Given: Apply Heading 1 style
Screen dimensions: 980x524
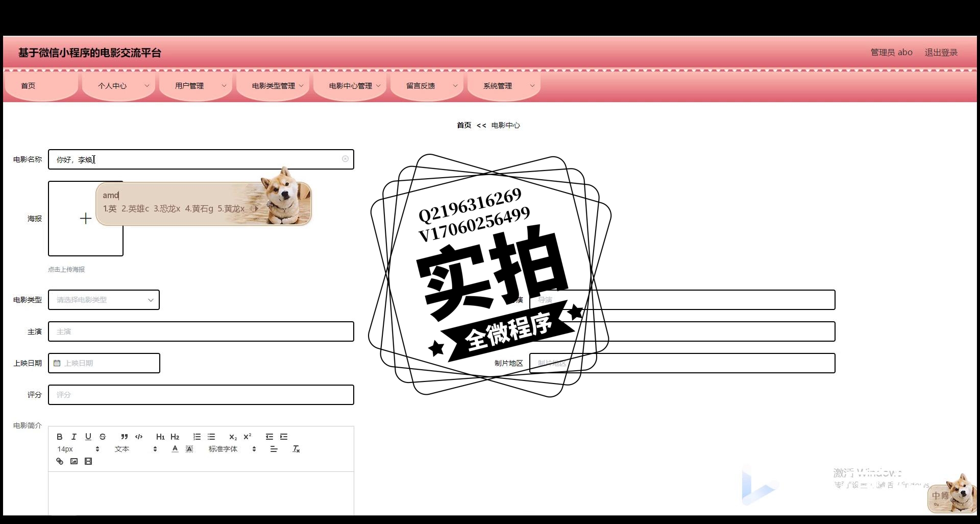Looking at the screenshot, I should click(160, 437).
